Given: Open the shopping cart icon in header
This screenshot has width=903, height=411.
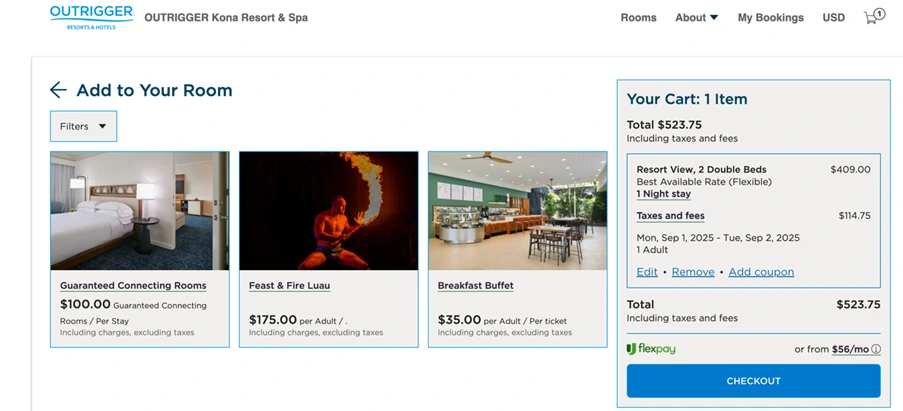Looking at the screenshot, I should 872,17.
